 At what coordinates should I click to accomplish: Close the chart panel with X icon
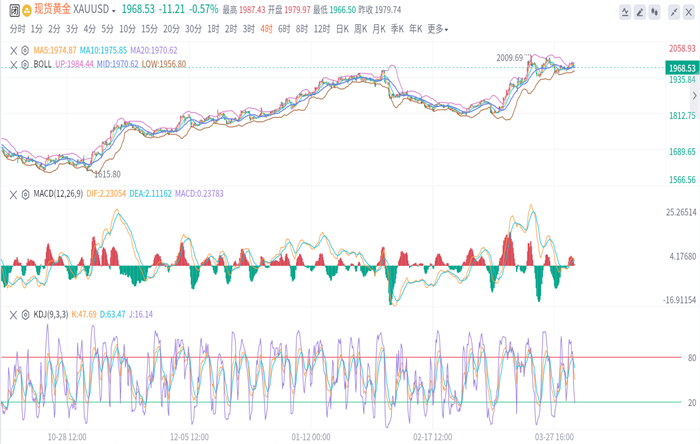tap(688, 12)
